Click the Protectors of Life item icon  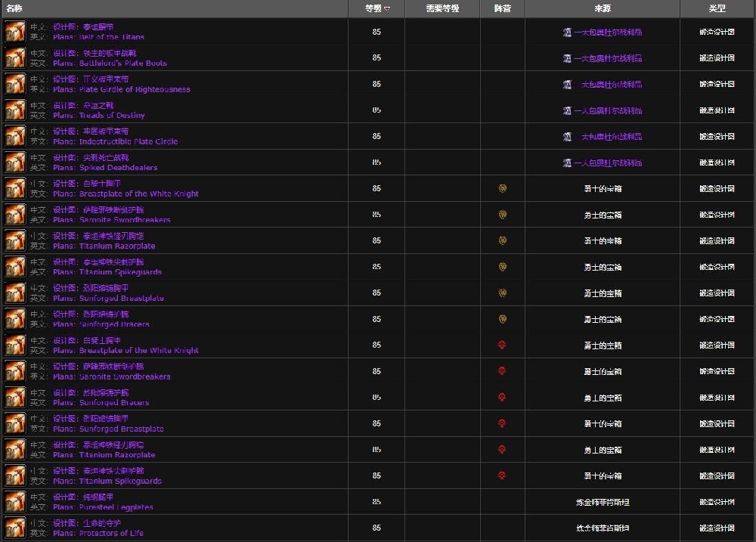(15, 528)
